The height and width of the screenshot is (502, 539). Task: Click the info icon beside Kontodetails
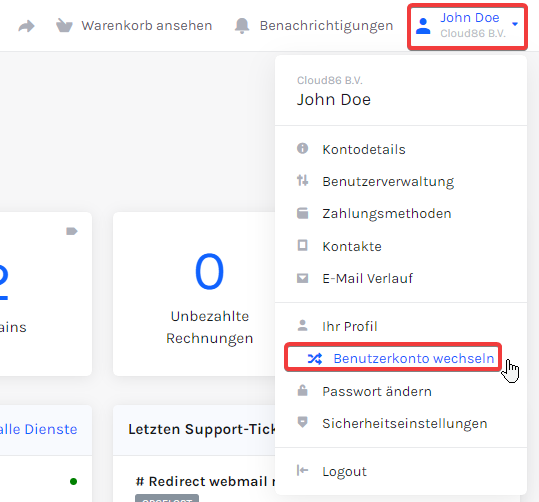click(302, 149)
